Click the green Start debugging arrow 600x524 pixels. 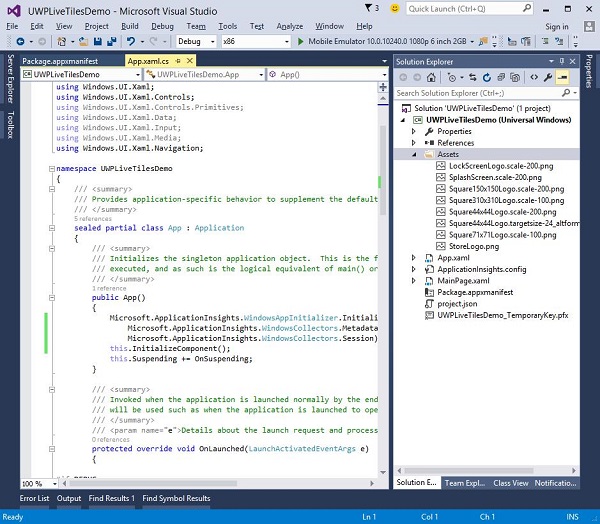point(301,42)
